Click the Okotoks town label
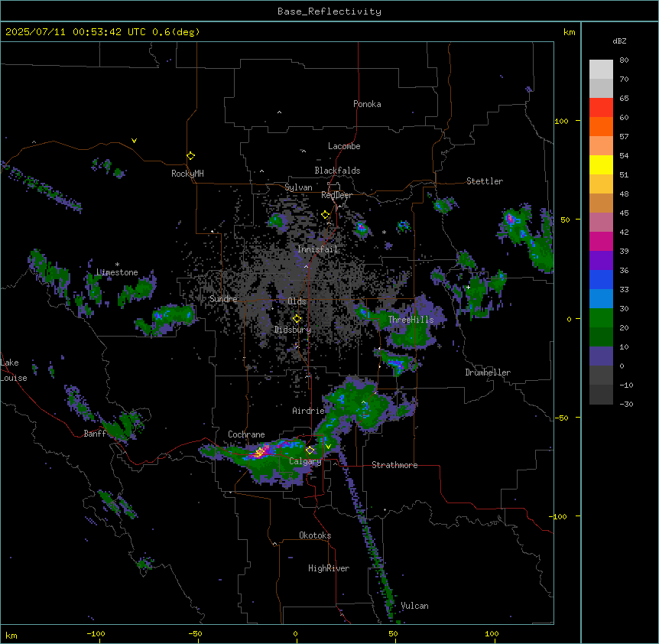 [315, 535]
